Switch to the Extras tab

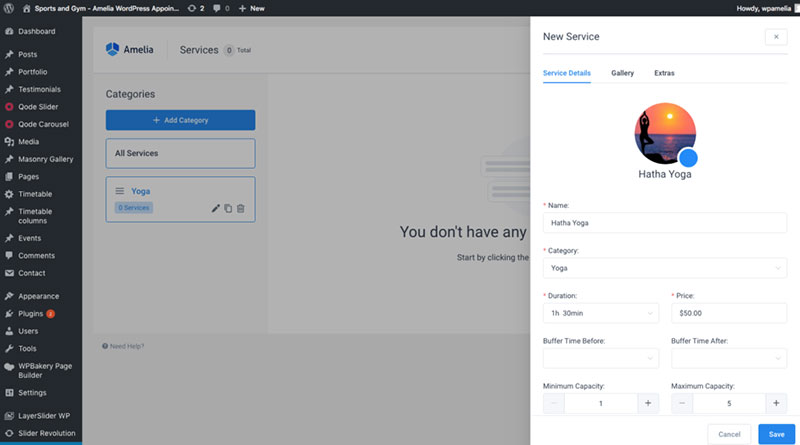tap(664, 73)
